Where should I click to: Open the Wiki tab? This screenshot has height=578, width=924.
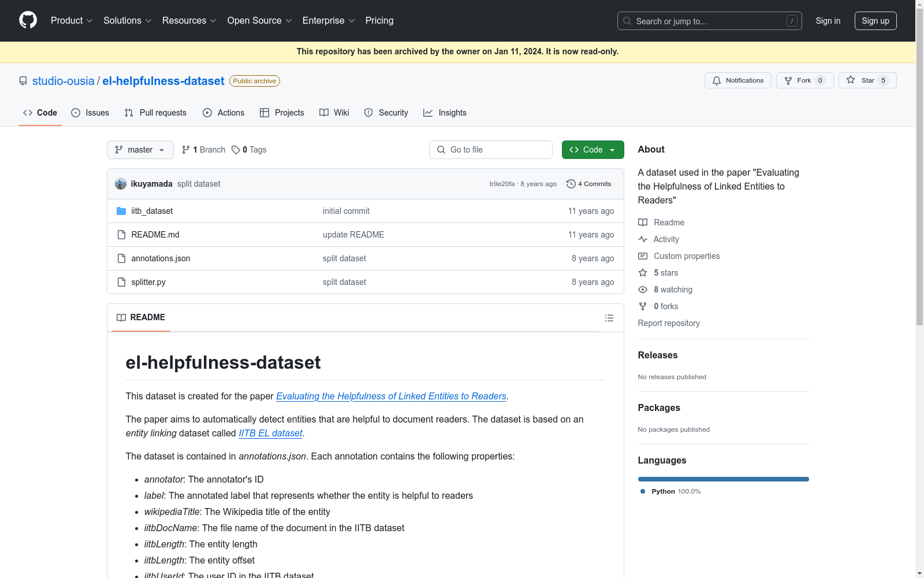tap(334, 113)
